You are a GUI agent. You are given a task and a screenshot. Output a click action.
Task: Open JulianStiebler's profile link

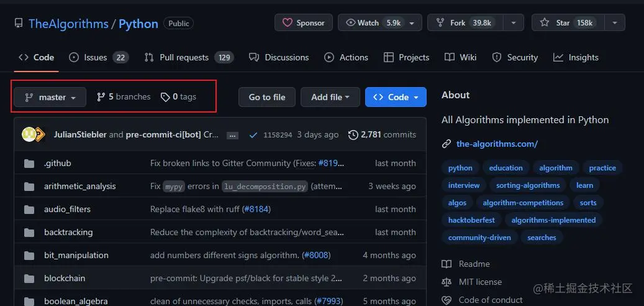coord(80,134)
